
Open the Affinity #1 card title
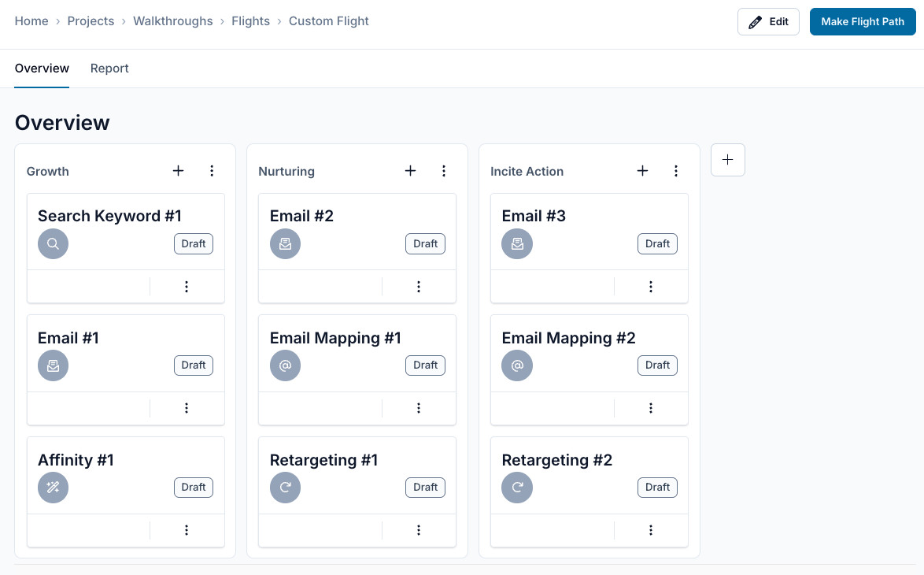(76, 460)
